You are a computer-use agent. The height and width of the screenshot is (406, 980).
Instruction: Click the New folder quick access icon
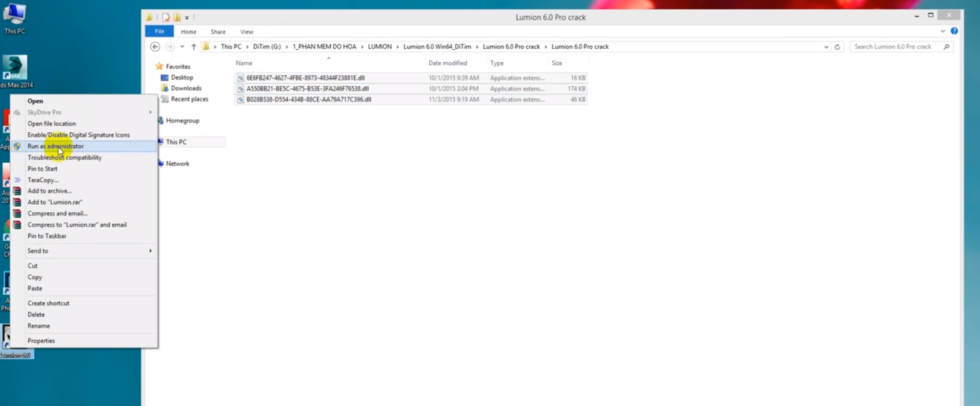[177, 17]
